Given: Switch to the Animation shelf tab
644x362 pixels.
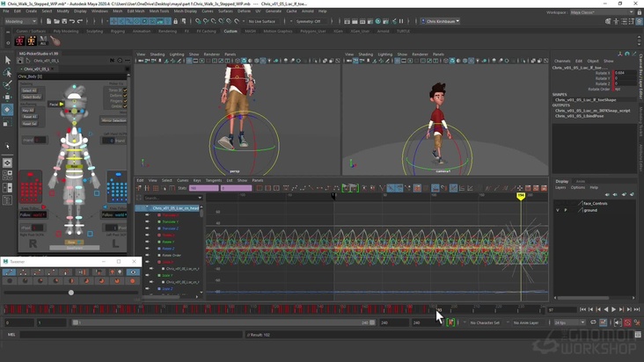Looking at the screenshot, I should click(x=142, y=31).
